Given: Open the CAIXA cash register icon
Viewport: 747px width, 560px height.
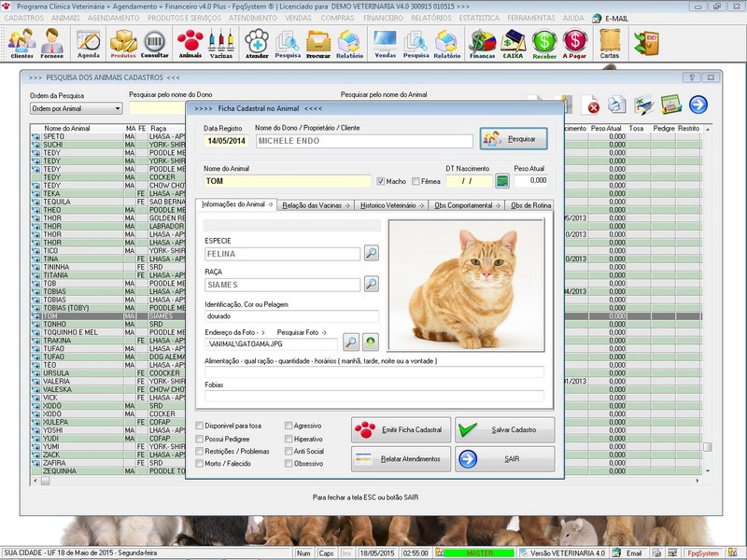Looking at the screenshot, I should (513, 43).
